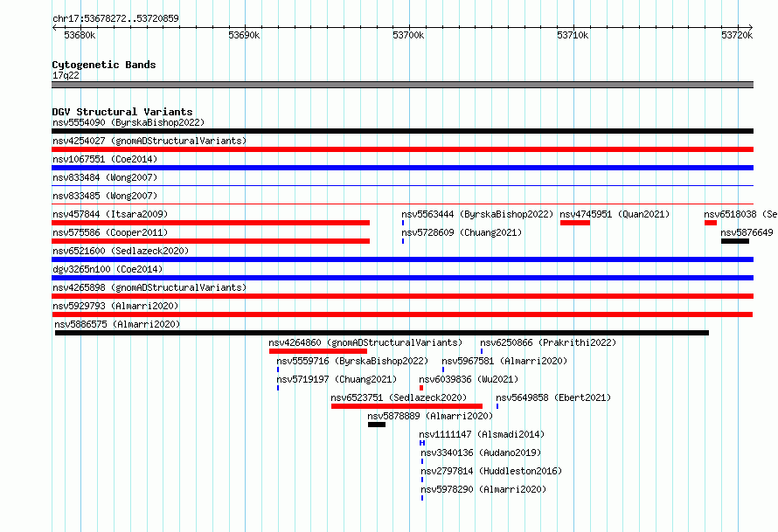Open nsv5559716 (ByrskaBishop2022) label
This screenshot has height=532, width=778.
point(352,361)
